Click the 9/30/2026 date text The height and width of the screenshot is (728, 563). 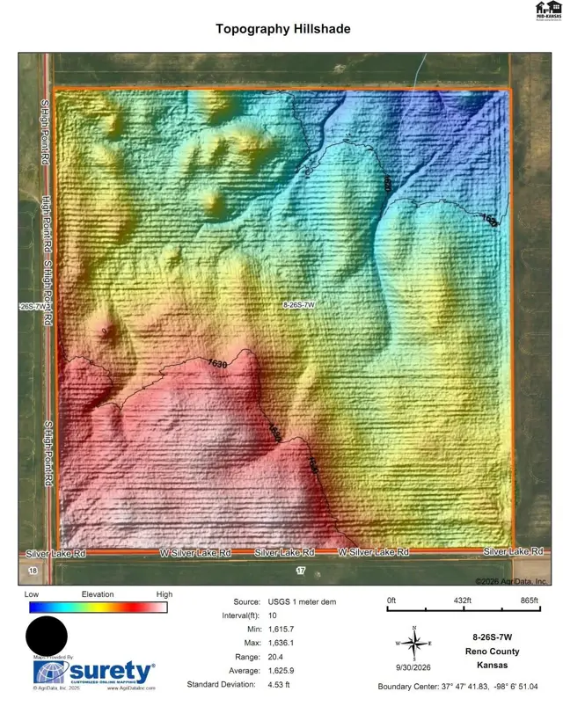coord(413,667)
